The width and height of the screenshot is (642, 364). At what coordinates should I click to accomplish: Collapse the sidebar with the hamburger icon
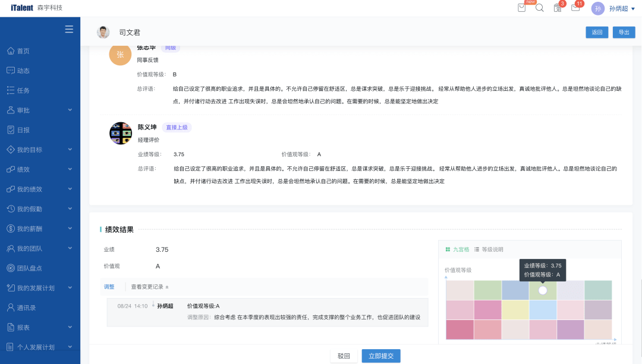[69, 30]
